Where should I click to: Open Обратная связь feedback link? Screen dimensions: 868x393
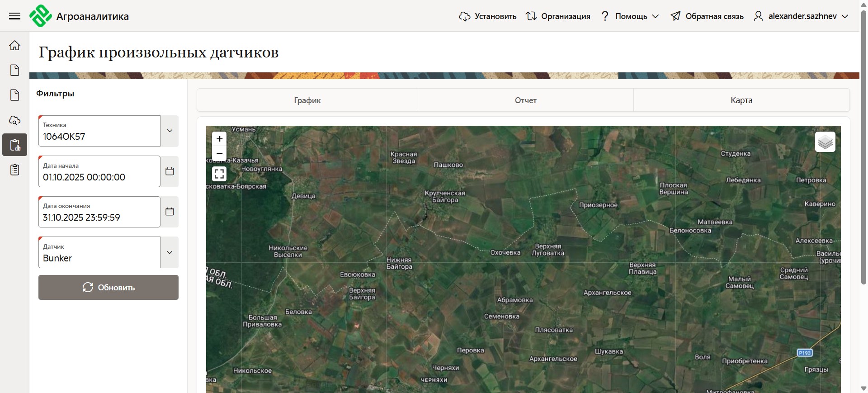click(x=707, y=16)
